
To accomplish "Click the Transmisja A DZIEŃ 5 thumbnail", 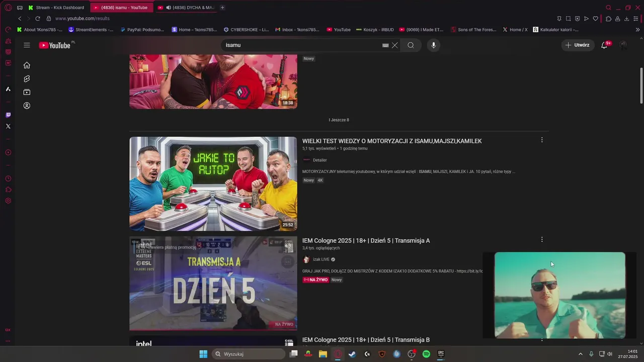I will [x=213, y=283].
